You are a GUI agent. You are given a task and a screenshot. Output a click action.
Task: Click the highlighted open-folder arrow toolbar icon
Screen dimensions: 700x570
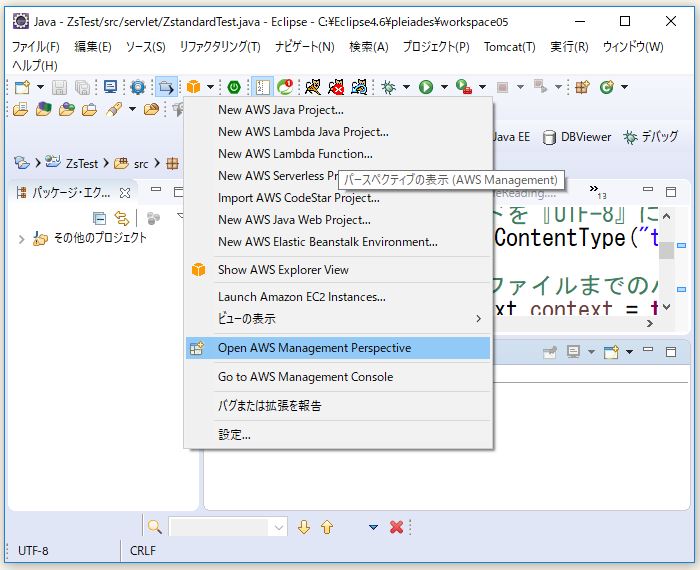pos(166,87)
